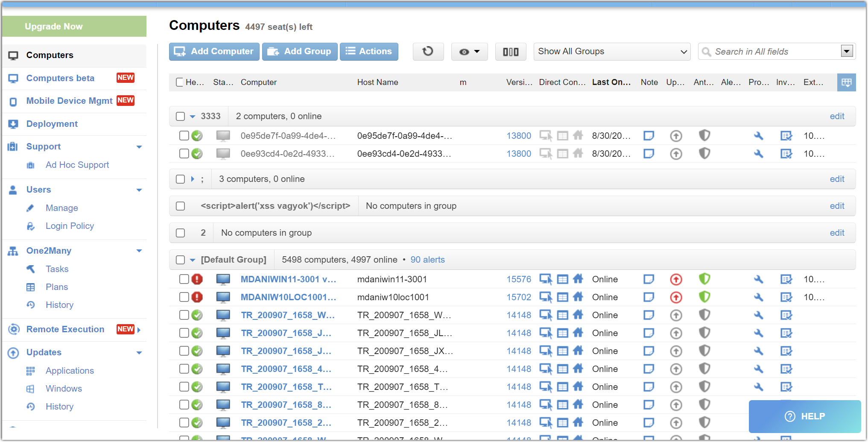Click red update arrow for MDANIWIN11-3001
The image size is (868, 442).
point(676,280)
